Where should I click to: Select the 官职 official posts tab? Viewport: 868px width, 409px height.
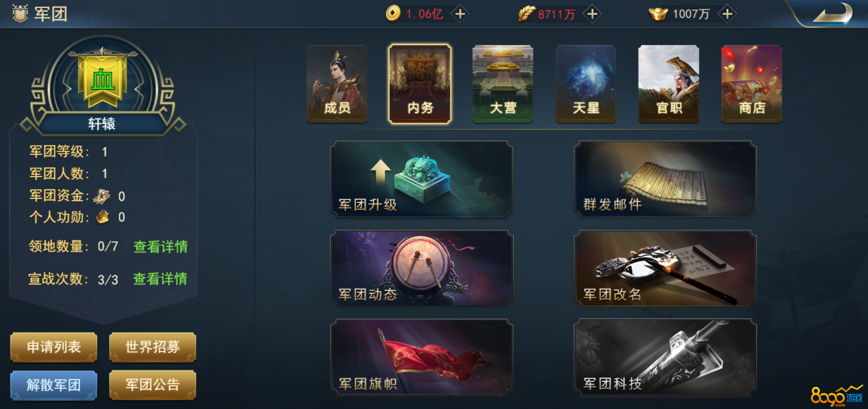[669, 84]
